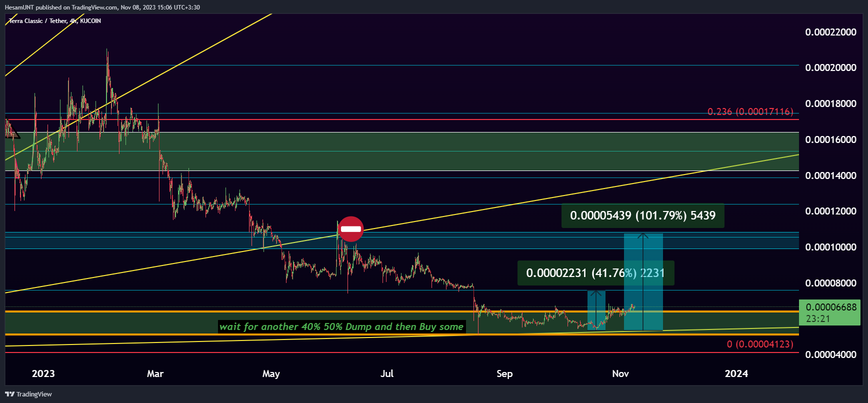Click the Terra Classic / Tether symbol title
This screenshot has height=403, width=868.
click(55, 21)
